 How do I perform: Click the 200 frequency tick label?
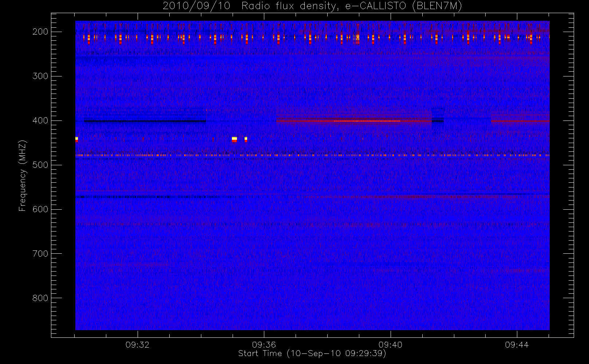(40, 32)
